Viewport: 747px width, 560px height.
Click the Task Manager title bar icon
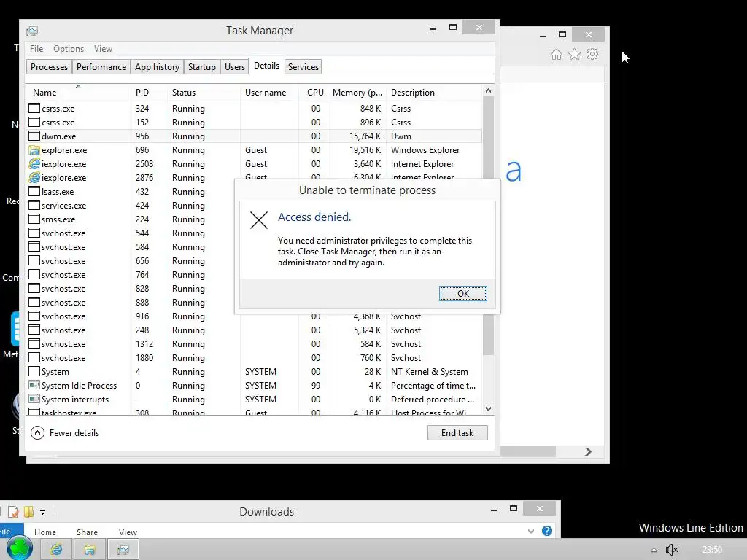[32, 31]
